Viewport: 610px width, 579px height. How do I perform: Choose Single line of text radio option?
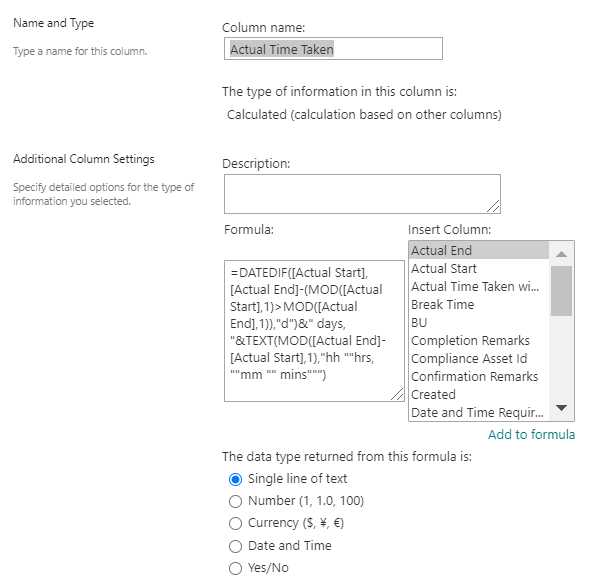tap(235, 479)
